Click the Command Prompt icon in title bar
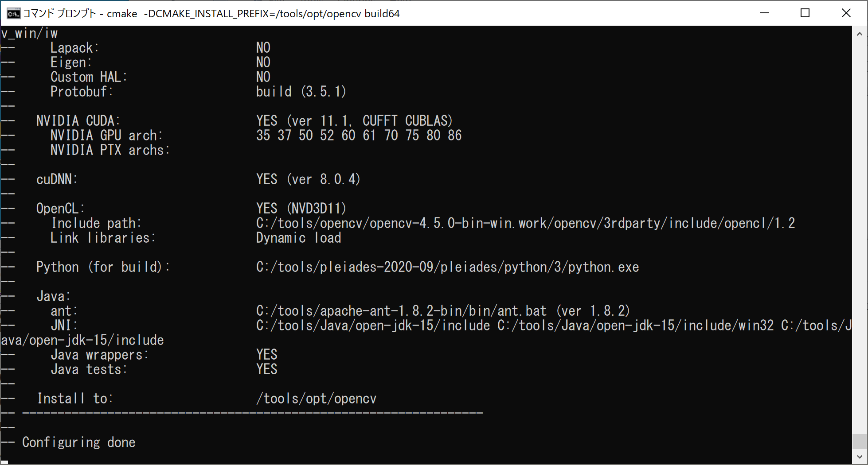 coord(13,13)
